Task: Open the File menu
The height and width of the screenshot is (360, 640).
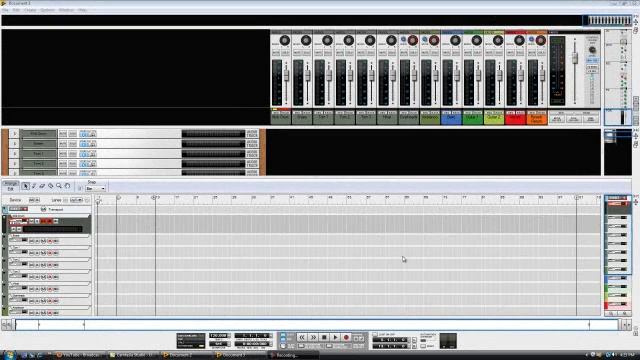Action: pos(6,10)
